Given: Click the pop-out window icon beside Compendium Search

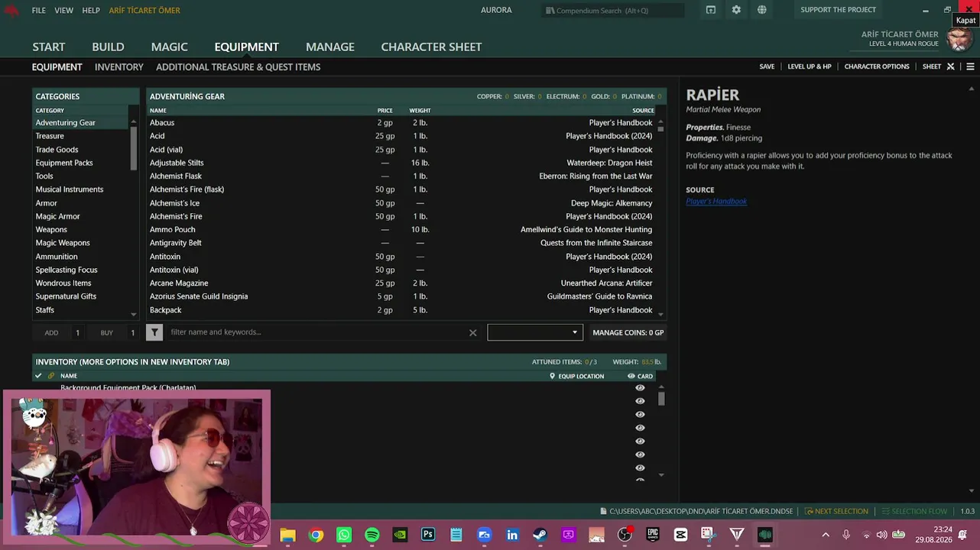Looking at the screenshot, I should 711,10.
